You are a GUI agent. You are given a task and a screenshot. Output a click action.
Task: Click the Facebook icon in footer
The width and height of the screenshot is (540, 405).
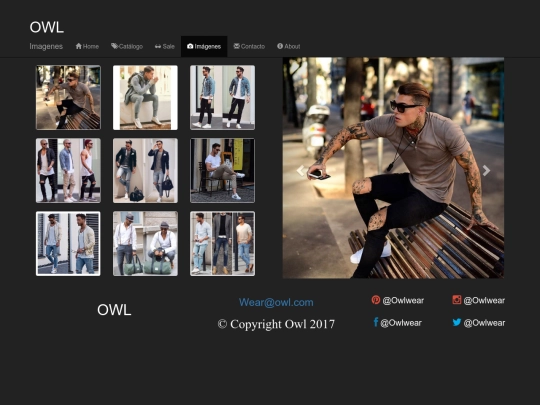pos(376,322)
